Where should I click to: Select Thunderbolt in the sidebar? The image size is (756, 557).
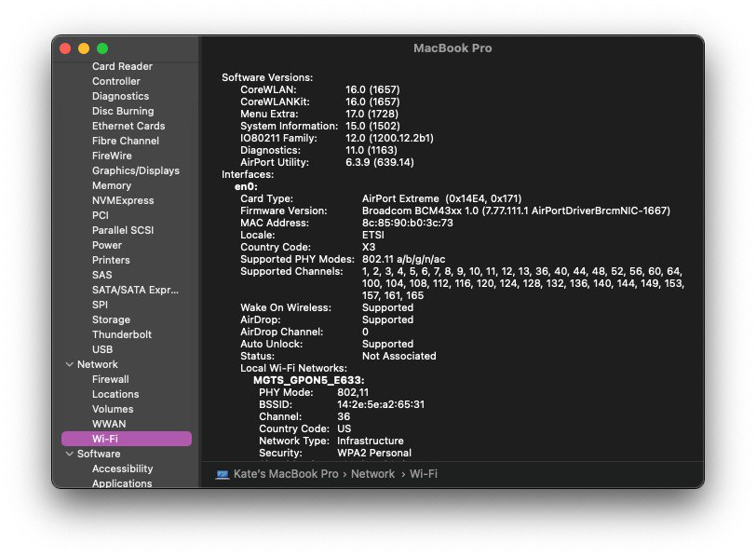[x=121, y=335]
